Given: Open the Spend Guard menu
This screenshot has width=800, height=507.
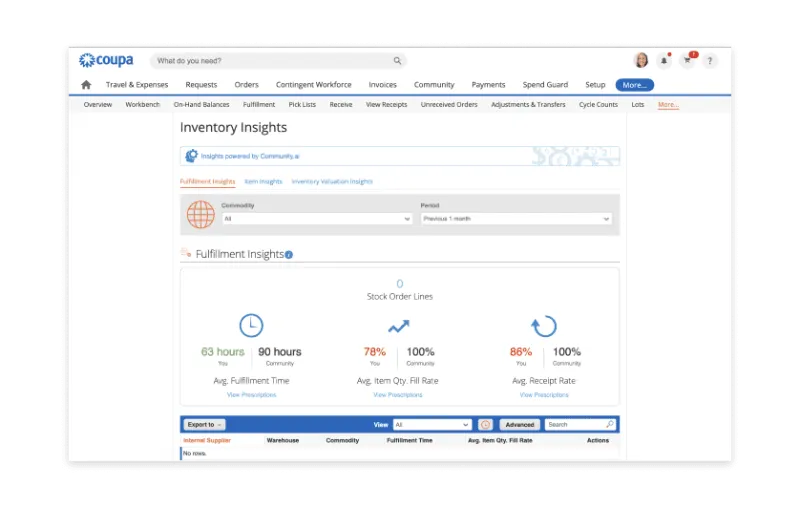Looking at the screenshot, I should (x=545, y=85).
